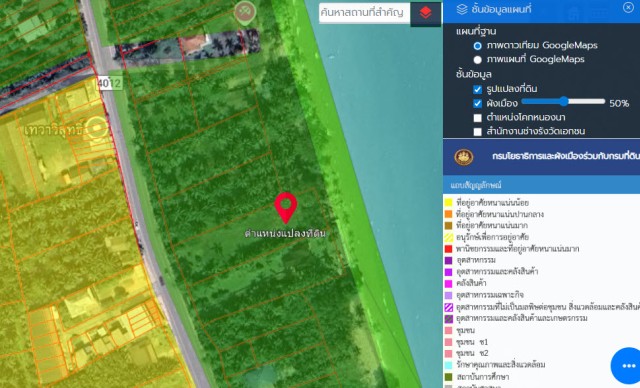Uncheck the ผังเมือง layer checkbox
This screenshot has height=388, width=640.
coord(478,104)
